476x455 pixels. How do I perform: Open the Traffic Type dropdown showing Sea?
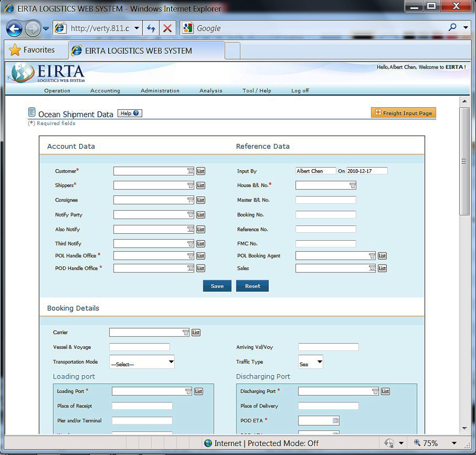pos(310,362)
